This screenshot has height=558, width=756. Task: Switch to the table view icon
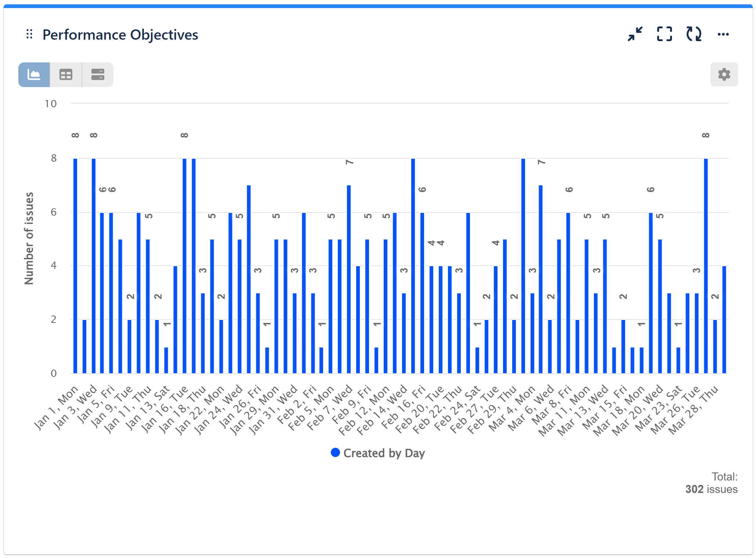(65, 75)
